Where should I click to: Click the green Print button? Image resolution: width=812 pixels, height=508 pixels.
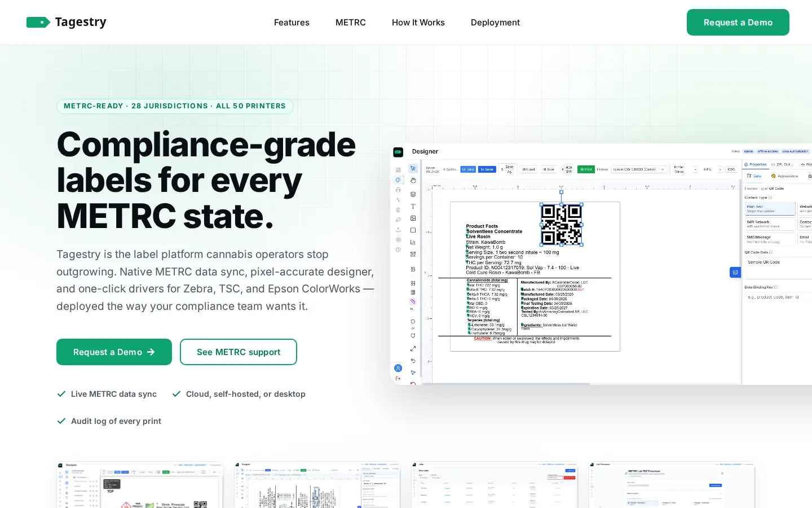pyautogui.click(x=586, y=169)
